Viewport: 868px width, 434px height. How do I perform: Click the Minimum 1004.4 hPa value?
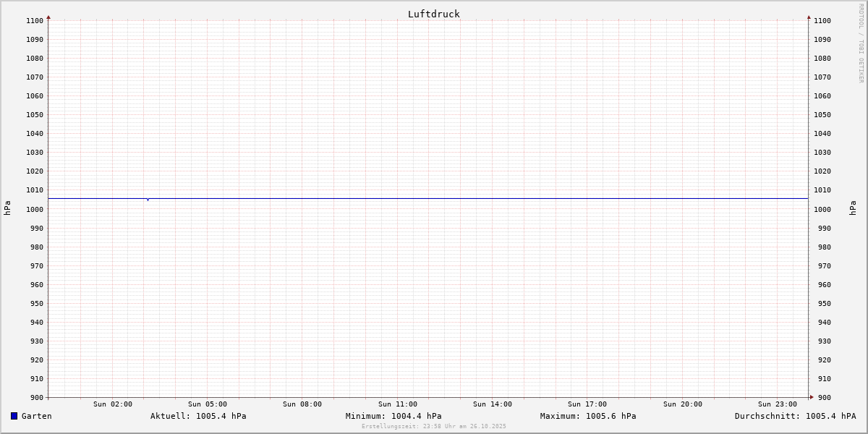coord(393,416)
